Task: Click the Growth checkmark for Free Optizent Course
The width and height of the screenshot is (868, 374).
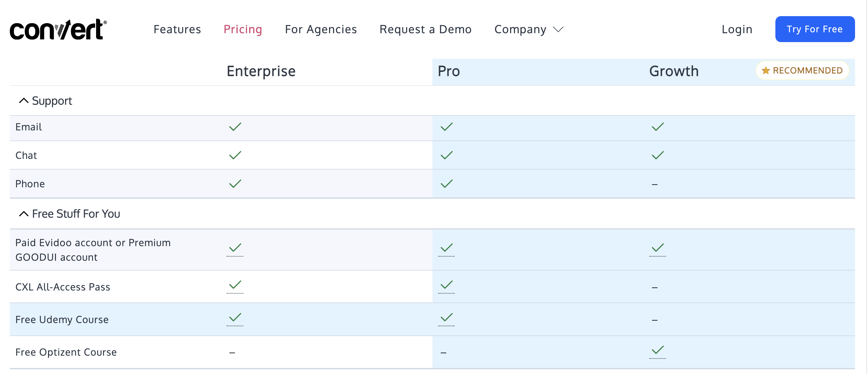Action: pos(657,350)
